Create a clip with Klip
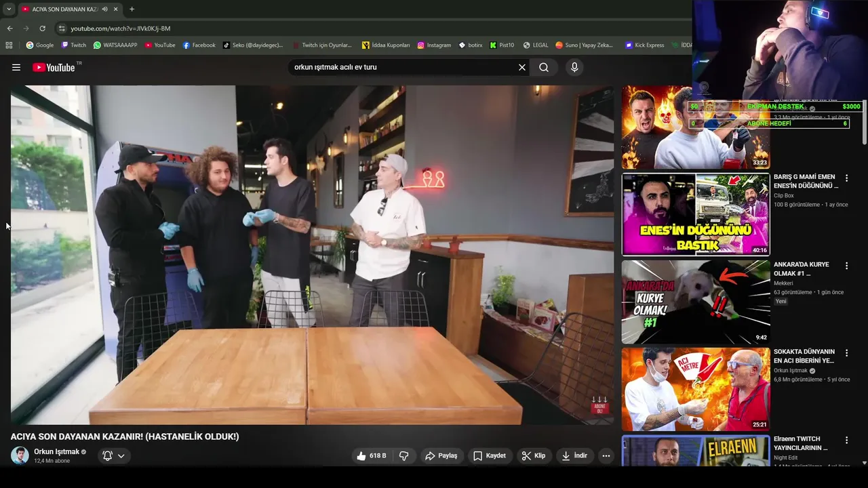The width and height of the screenshot is (868, 488). click(534, 455)
